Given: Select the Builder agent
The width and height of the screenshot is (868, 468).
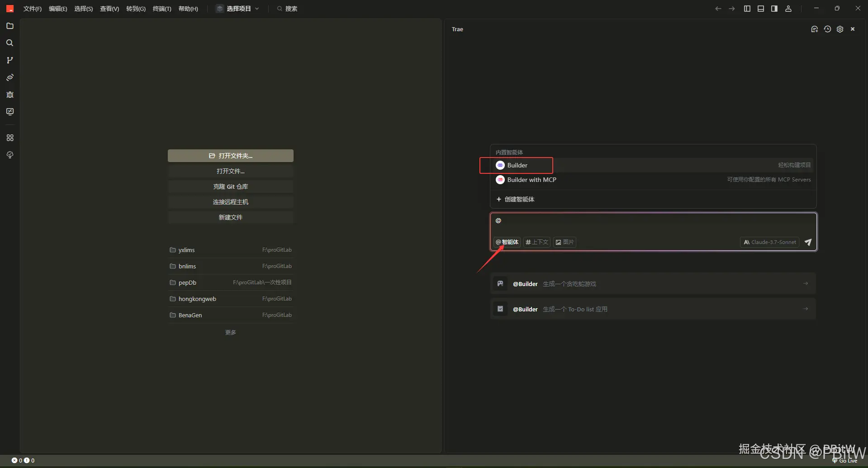Looking at the screenshot, I should 653,165.
